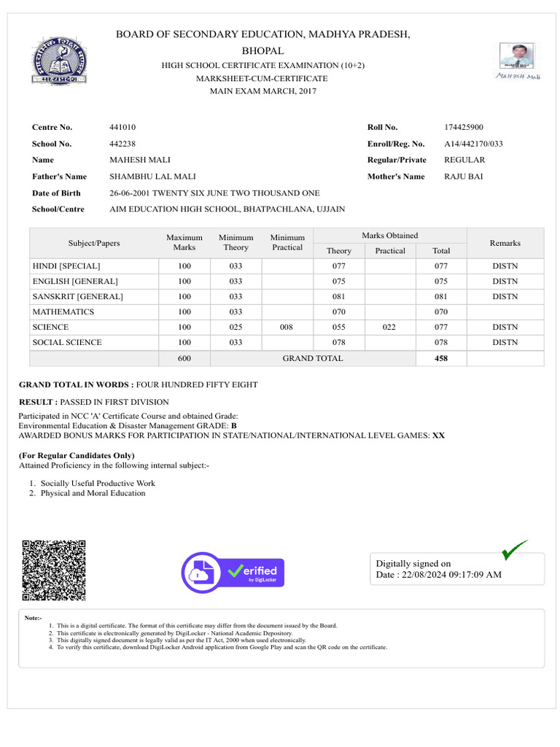This screenshot has width=560, height=747.
Task: Click the date of birth 26-06-2001 line
Action: pyautogui.click(x=215, y=193)
